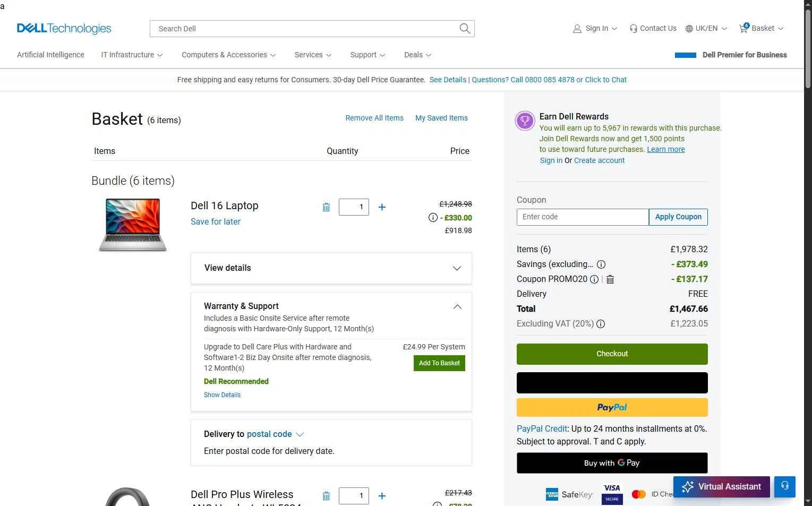Viewport: 812px width, 506px height.
Task: Open the Support menu
Action: tap(367, 55)
